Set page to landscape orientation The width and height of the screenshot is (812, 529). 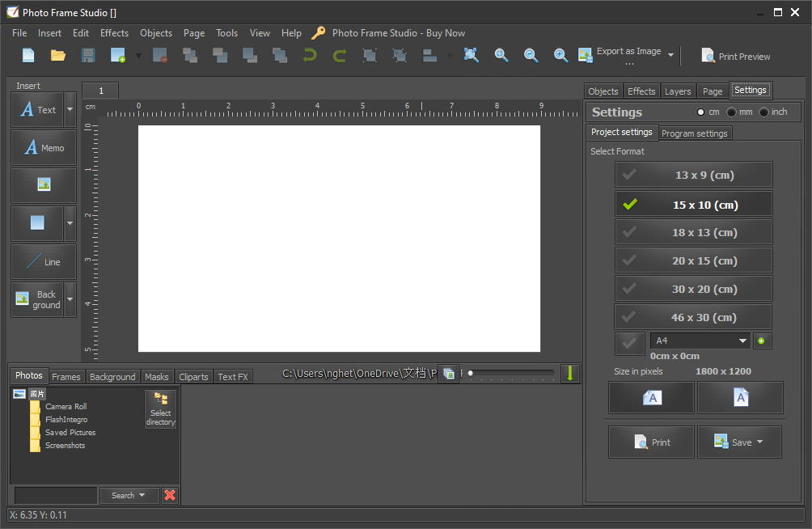(651, 397)
